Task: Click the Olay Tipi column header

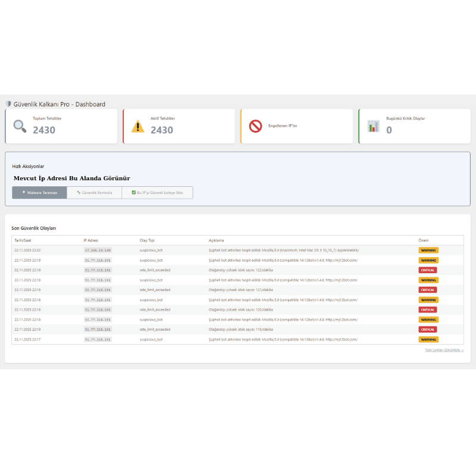Action: 146,240
